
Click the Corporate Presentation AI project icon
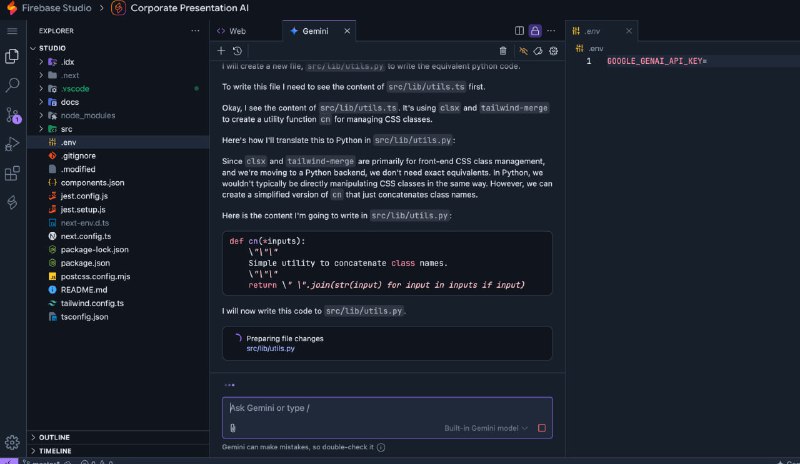pos(118,8)
